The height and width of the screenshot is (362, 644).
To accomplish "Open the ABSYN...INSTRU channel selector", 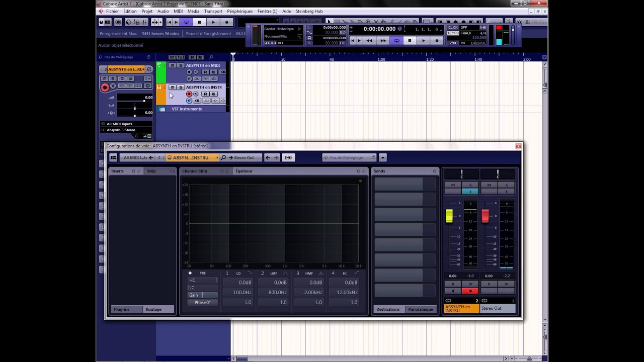I will tap(192, 158).
